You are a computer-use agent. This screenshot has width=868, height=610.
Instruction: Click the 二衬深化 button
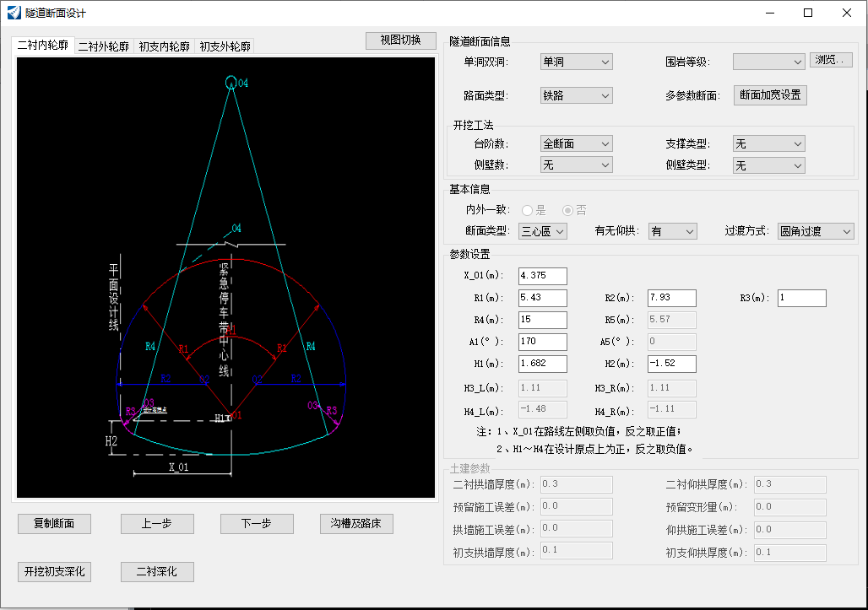(157, 571)
